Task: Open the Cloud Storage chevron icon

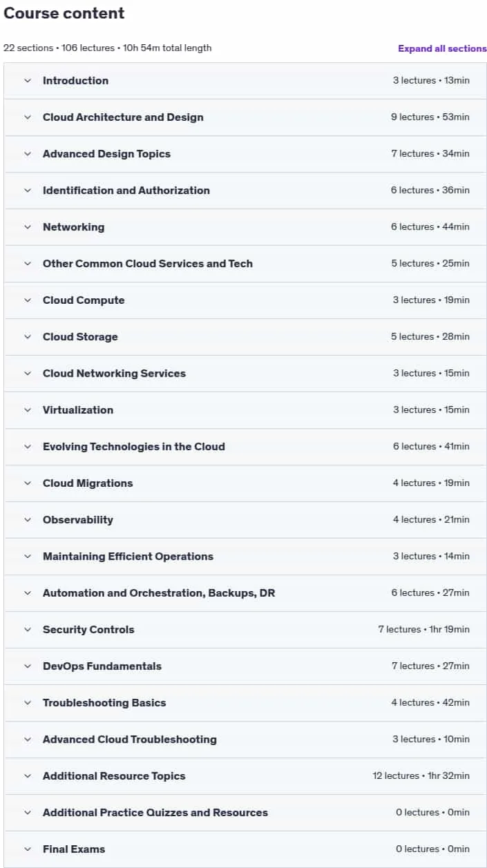Action: 28,337
